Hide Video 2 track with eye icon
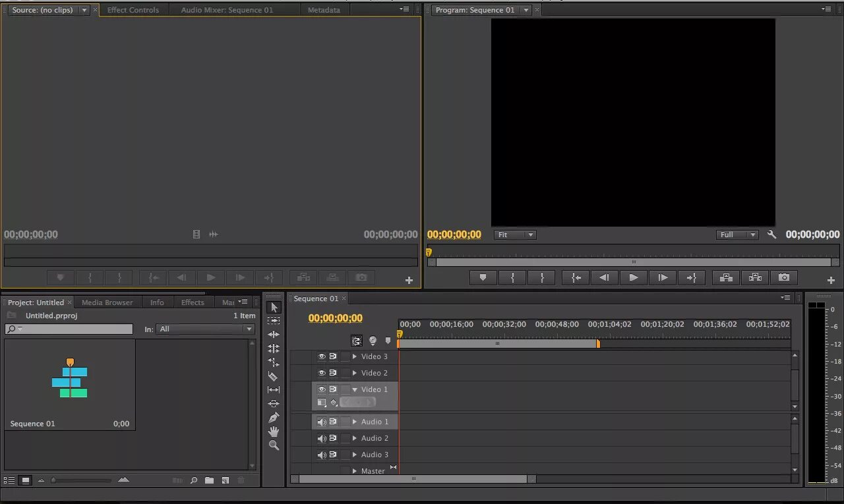 click(322, 373)
